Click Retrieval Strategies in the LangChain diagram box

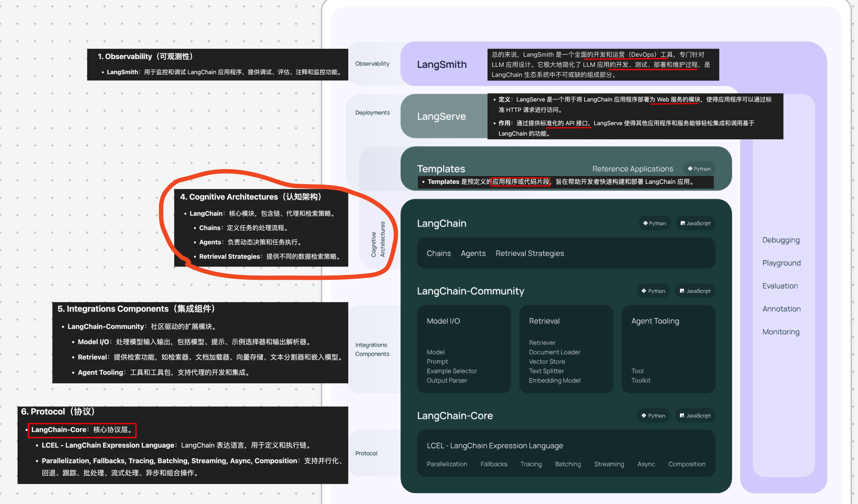[530, 253]
